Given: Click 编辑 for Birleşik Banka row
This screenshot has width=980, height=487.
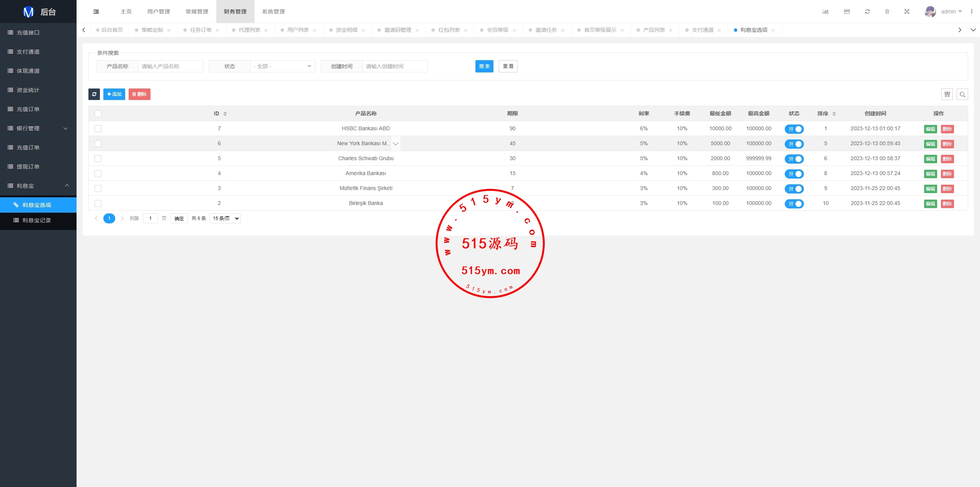Looking at the screenshot, I should coord(930,204).
